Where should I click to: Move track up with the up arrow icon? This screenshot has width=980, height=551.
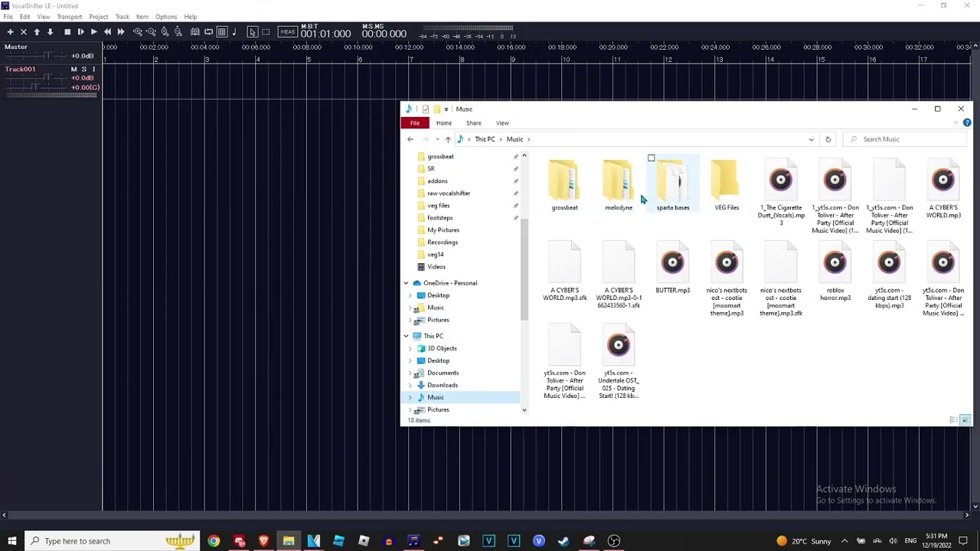click(37, 32)
